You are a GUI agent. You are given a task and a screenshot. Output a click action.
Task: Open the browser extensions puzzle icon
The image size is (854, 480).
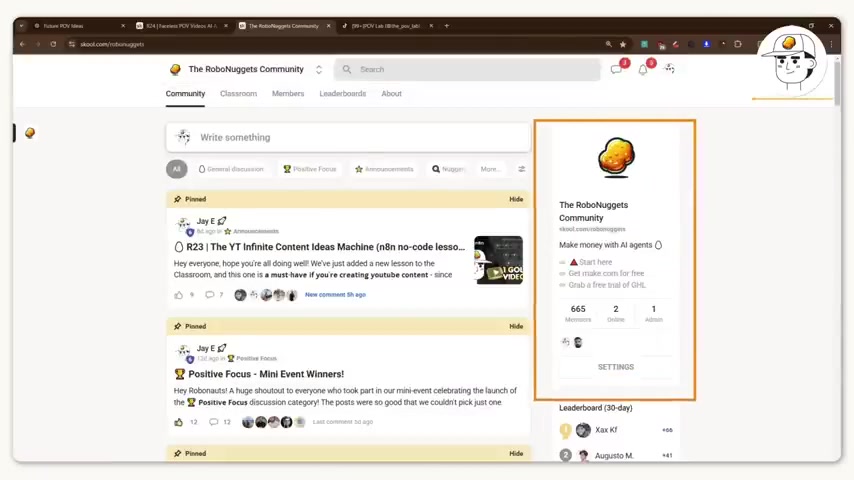pos(738,44)
